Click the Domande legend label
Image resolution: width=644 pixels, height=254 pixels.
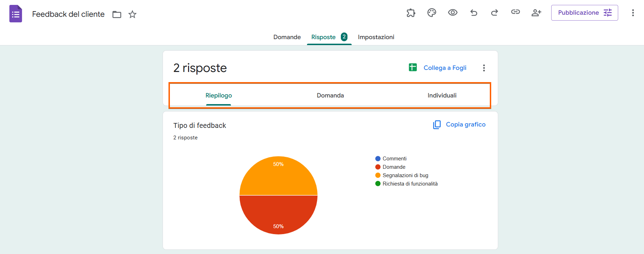[x=394, y=167]
